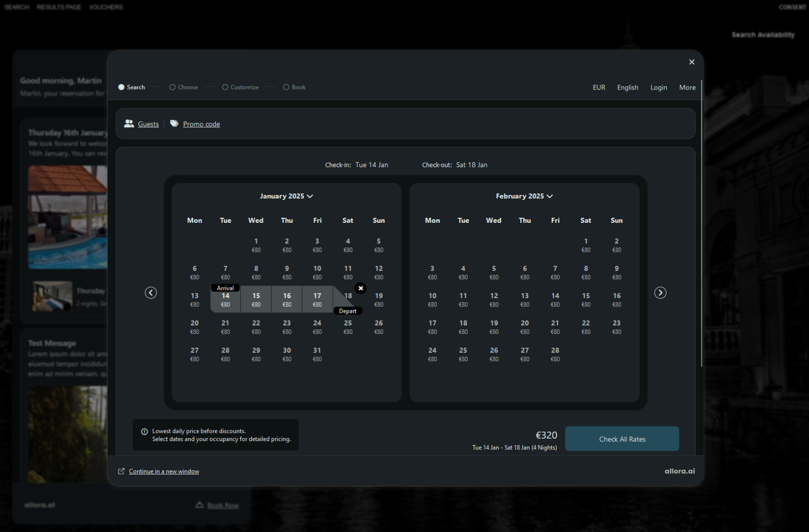Expand the February 2025 month dropdown

pos(524,196)
